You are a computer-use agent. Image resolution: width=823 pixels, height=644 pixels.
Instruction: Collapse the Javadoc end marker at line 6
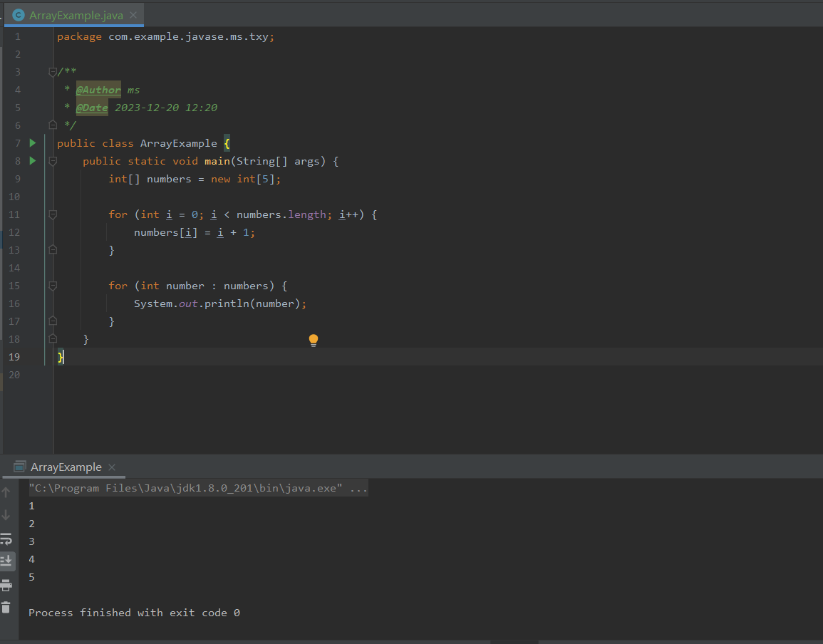point(53,125)
